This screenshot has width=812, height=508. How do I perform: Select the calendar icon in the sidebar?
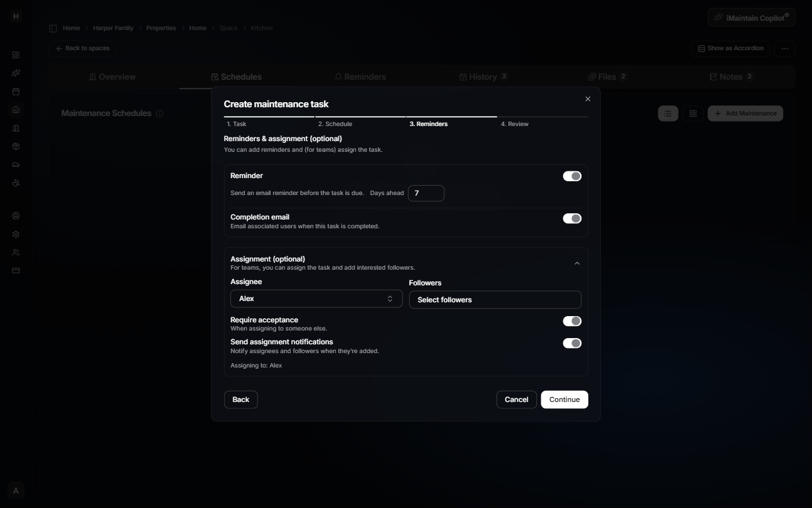pyautogui.click(x=16, y=91)
